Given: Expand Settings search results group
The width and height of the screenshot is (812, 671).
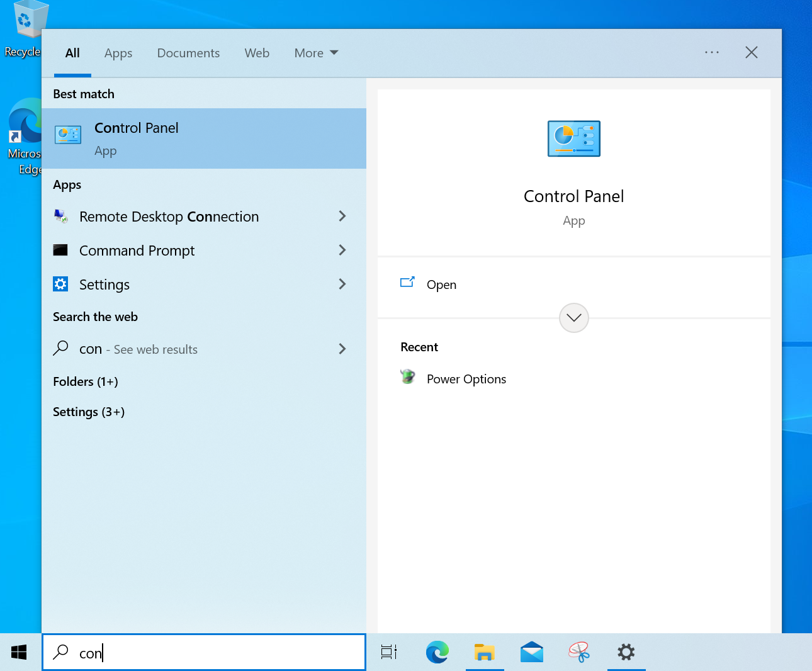Looking at the screenshot, I should pyautogui.click(x=88, y=412).
